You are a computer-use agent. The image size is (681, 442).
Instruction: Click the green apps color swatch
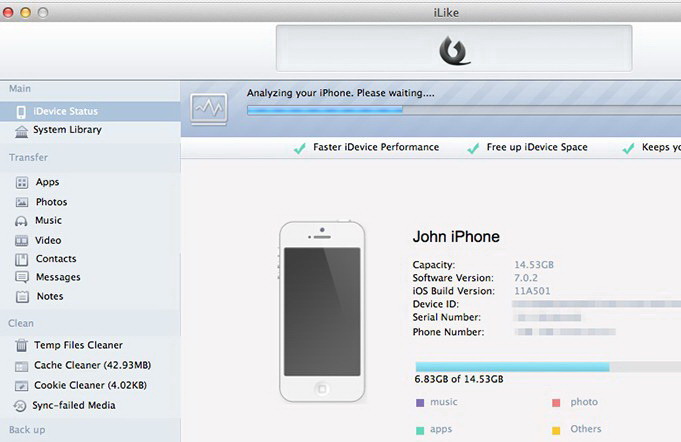point(420,430)
